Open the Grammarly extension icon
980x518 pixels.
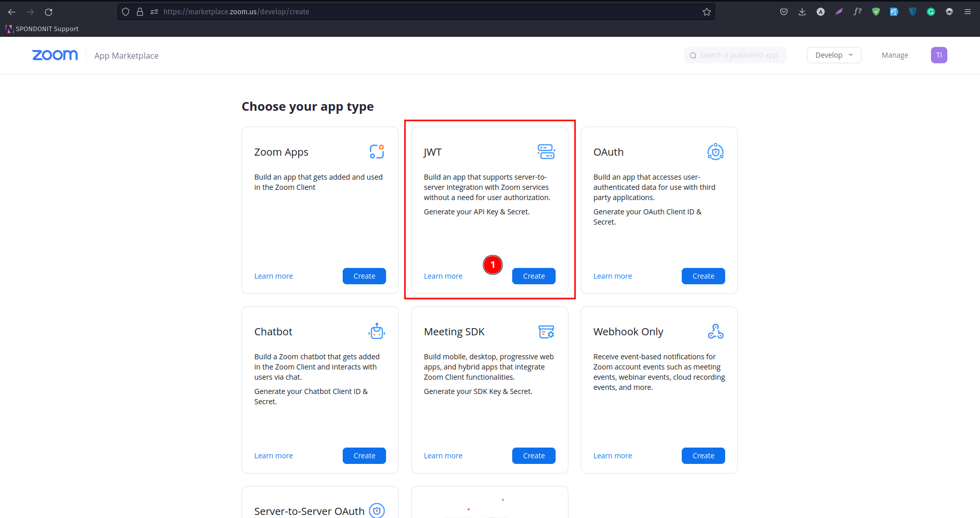click(931, 12)
